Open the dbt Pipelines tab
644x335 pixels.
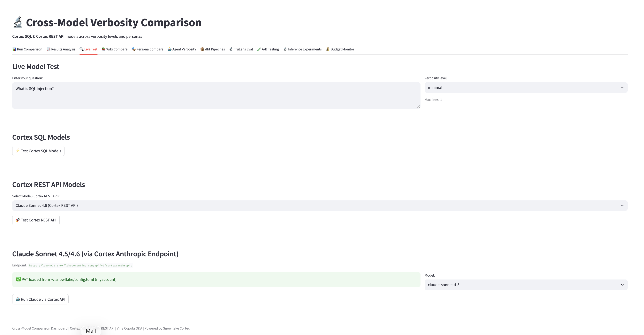tap(213, 49)
